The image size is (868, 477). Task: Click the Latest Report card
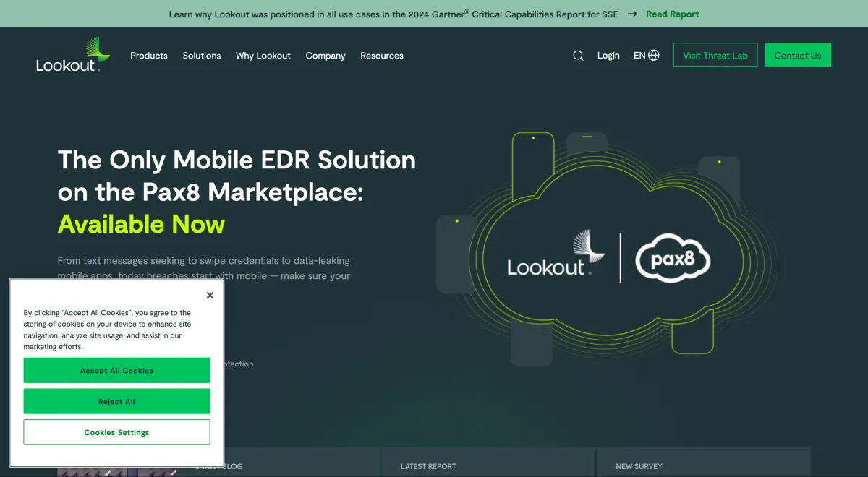[488, 462]
